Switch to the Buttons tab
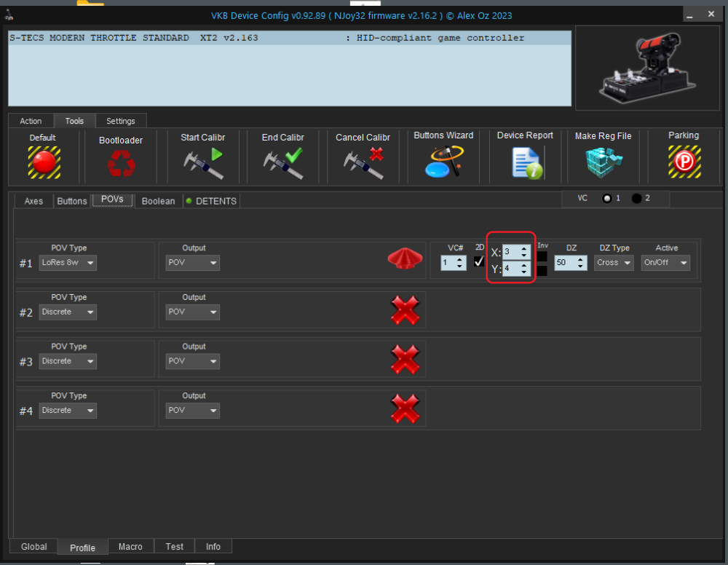 pos(72,201)
